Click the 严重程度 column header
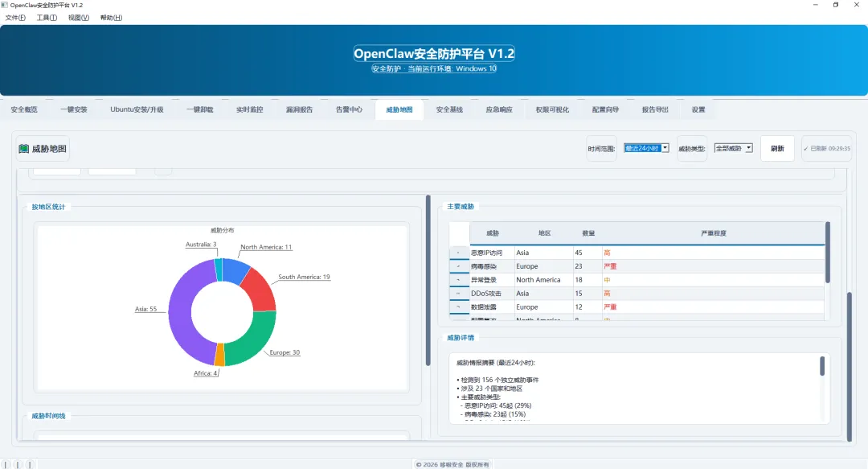The width and height of the screenshot is (868, 469). (x=714, y=233)
